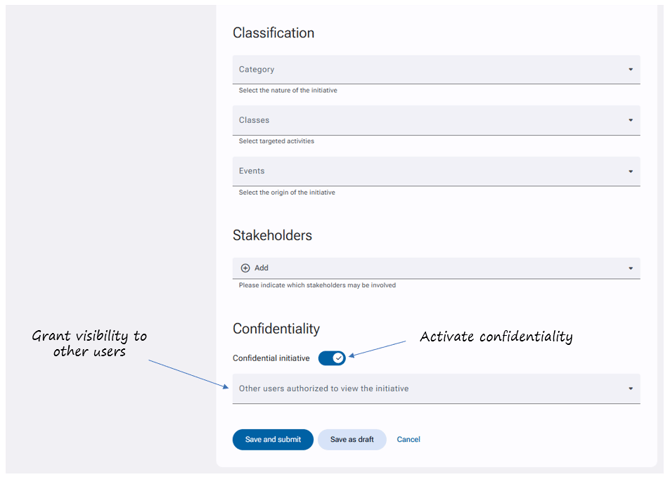Click the Classification section heading
Viewport: 670px width, 477px height.
click(273, 33)
